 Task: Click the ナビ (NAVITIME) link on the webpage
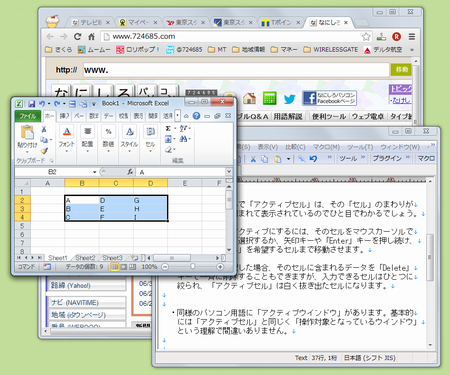pos(75,303)
